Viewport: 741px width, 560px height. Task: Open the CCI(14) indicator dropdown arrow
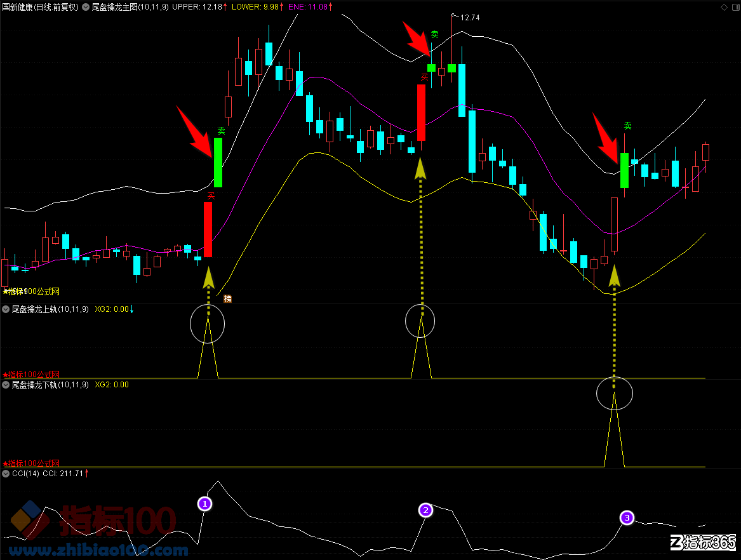(6, 474)
